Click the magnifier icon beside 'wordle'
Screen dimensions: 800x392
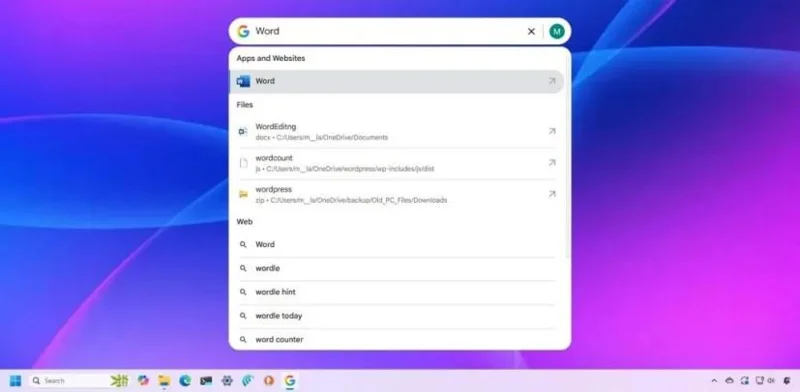[243, 268]
